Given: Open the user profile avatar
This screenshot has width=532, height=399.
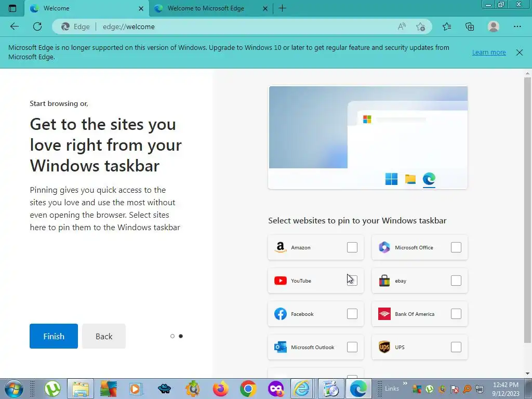Looking at the screenshot, I should [x=494, y=26].
